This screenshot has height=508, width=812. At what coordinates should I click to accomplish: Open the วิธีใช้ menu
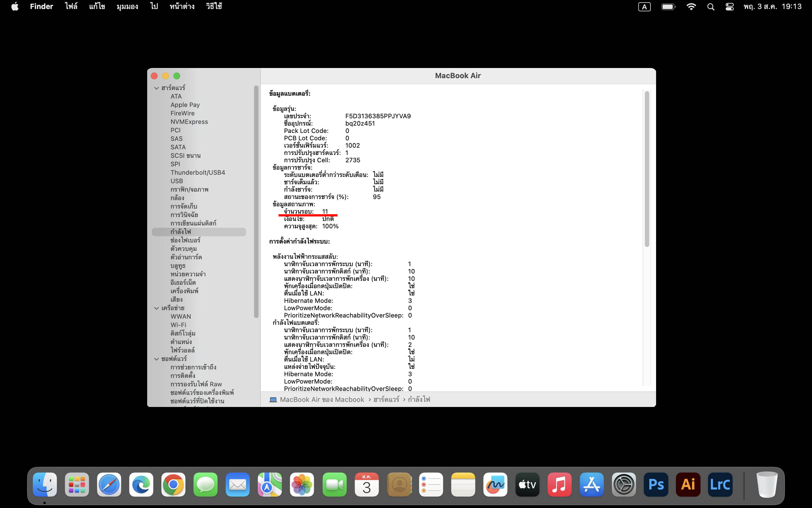[x=214, y=6]
